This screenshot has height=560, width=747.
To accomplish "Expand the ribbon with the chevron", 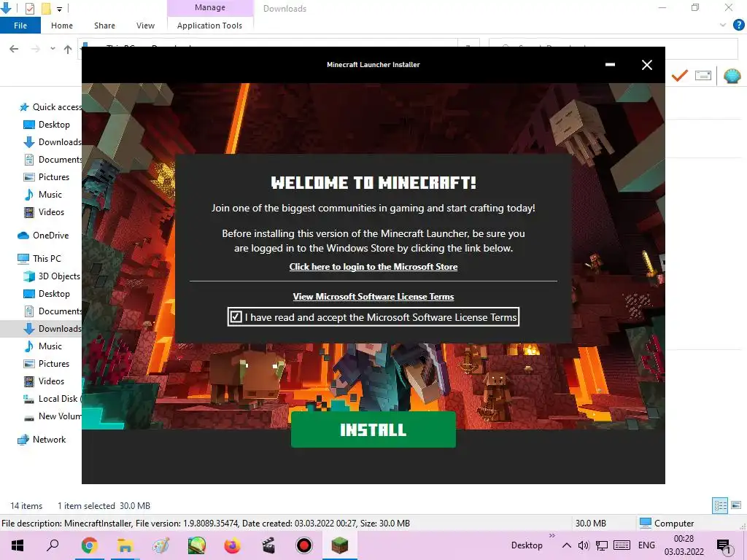I will tap(723, 26).
